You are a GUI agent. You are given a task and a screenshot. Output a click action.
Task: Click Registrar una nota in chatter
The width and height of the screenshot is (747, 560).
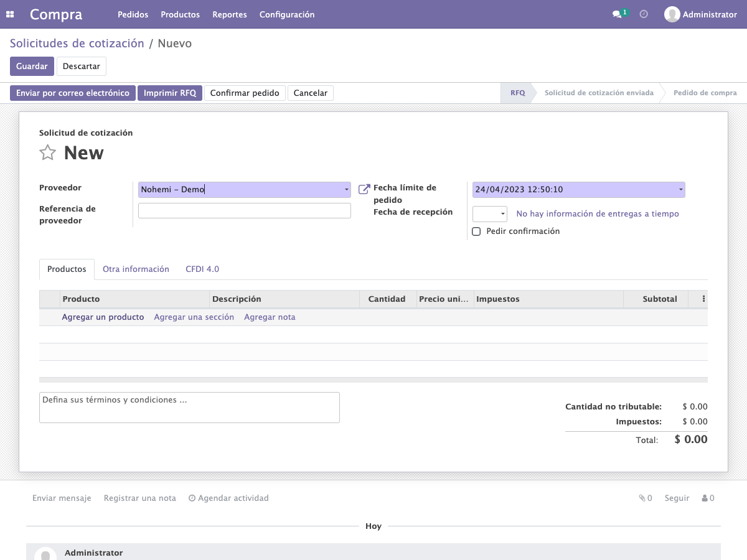point(140,498)
